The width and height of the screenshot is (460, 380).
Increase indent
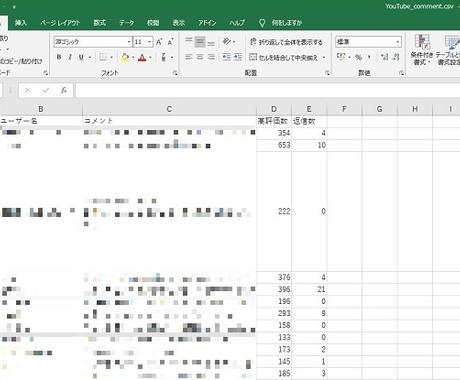(x=238, y=57)
